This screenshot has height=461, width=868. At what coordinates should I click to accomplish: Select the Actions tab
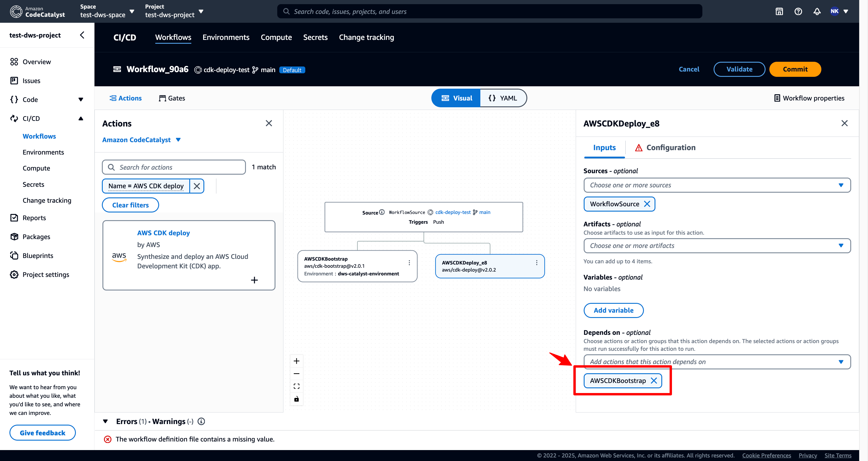click(125, 98)
